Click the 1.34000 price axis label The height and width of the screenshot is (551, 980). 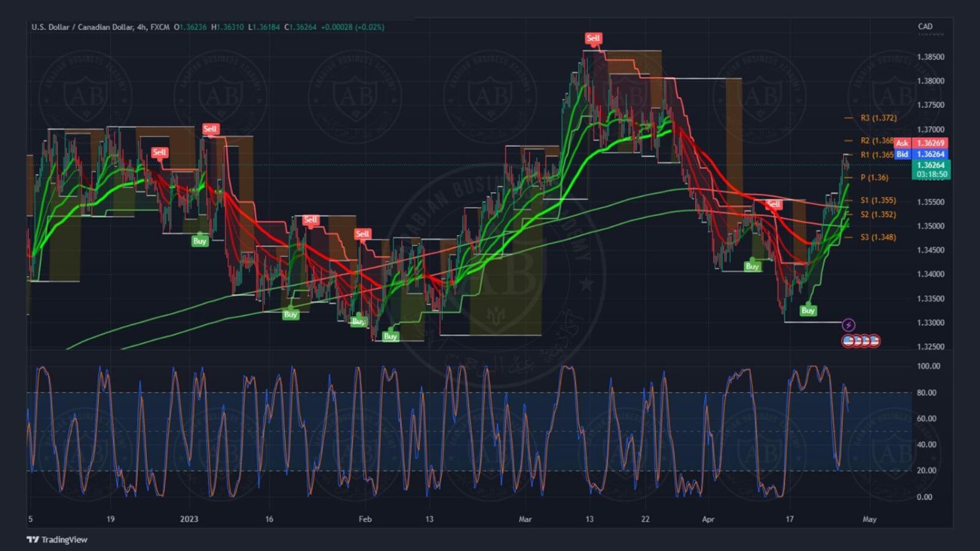(930, 274)
